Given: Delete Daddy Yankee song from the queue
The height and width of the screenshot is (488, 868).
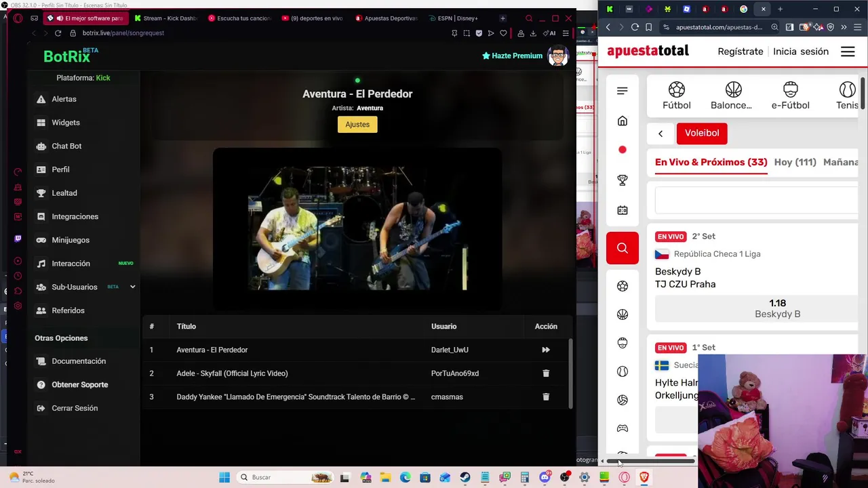Looking at the screenshot, I should (546, 396).
